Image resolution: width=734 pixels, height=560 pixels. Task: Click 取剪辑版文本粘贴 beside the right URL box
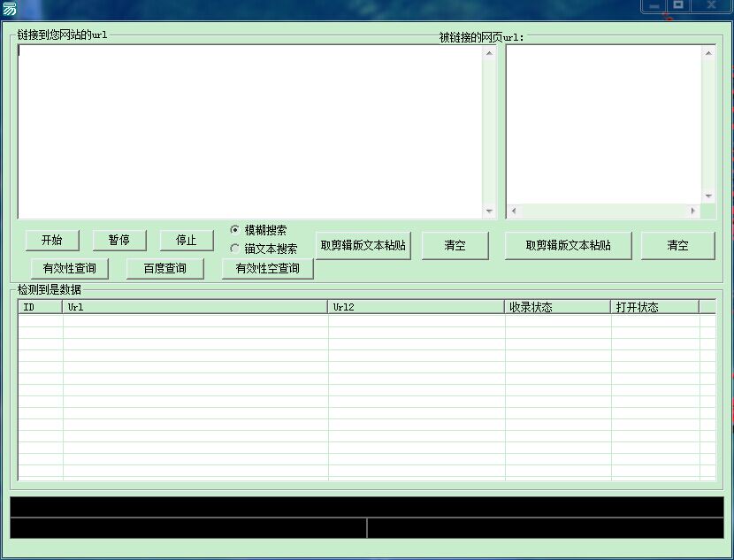point(568,245)
